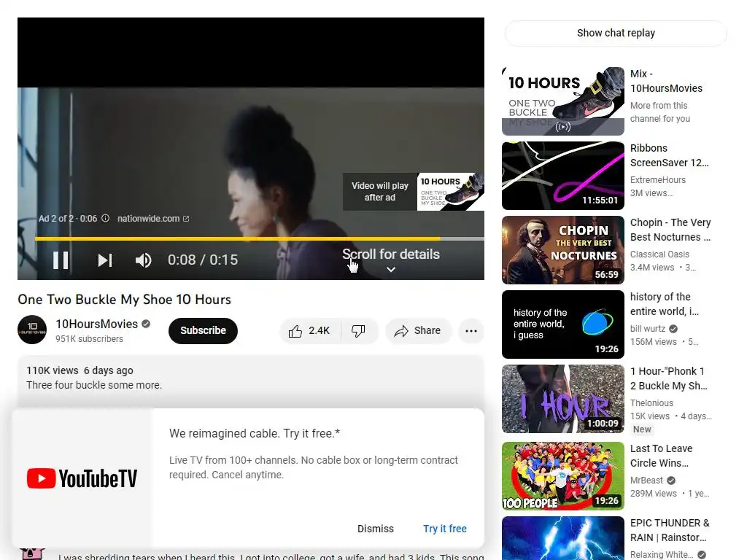Open Ribbons ScreenSaver thumbnail
This screenshot has width=747, height=560.
pyautogui.click(x=562, y=175)
